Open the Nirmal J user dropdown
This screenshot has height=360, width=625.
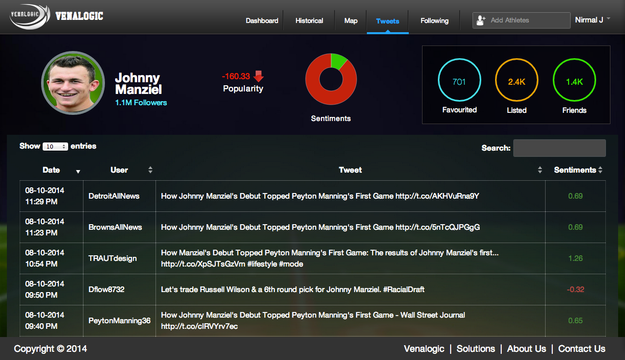click(x=592, y=20)
